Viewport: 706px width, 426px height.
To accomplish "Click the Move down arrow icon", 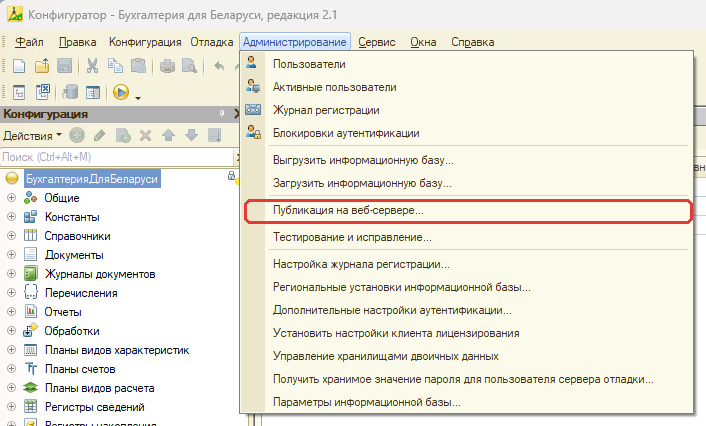I will point(191,135).
